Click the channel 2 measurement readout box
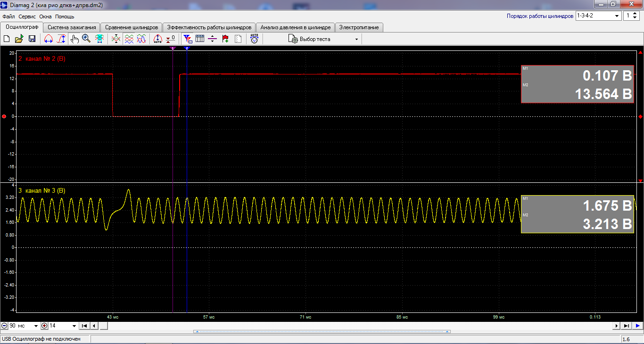 coord(578,84)
